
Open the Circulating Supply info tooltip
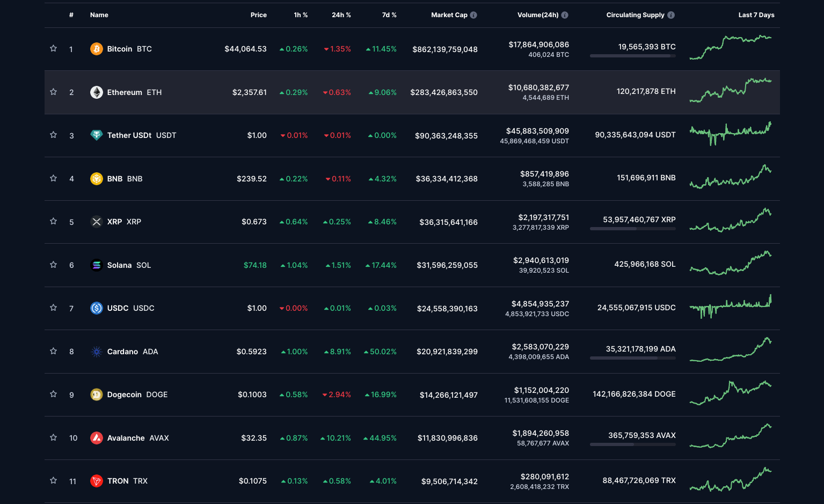670,15
